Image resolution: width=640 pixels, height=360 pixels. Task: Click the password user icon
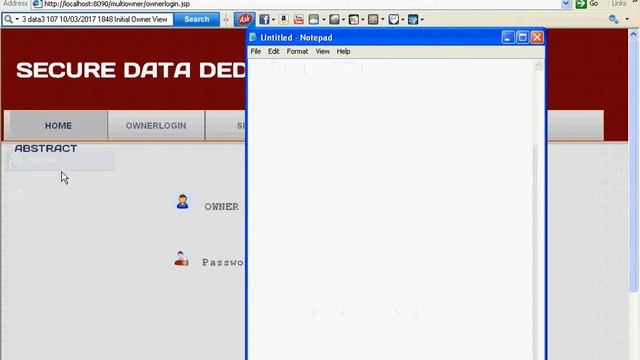[x=181, y=259]
